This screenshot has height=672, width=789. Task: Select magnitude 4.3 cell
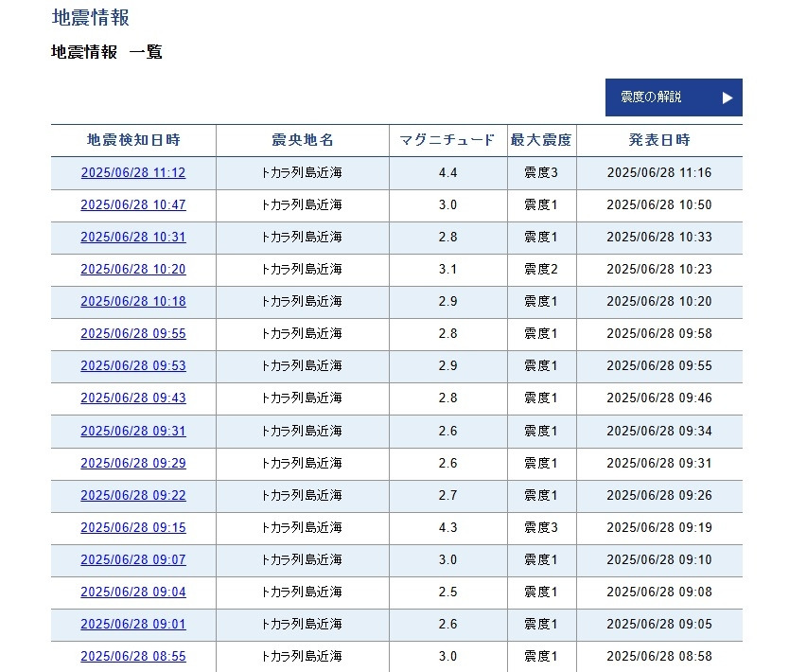(x=447, y=527)
